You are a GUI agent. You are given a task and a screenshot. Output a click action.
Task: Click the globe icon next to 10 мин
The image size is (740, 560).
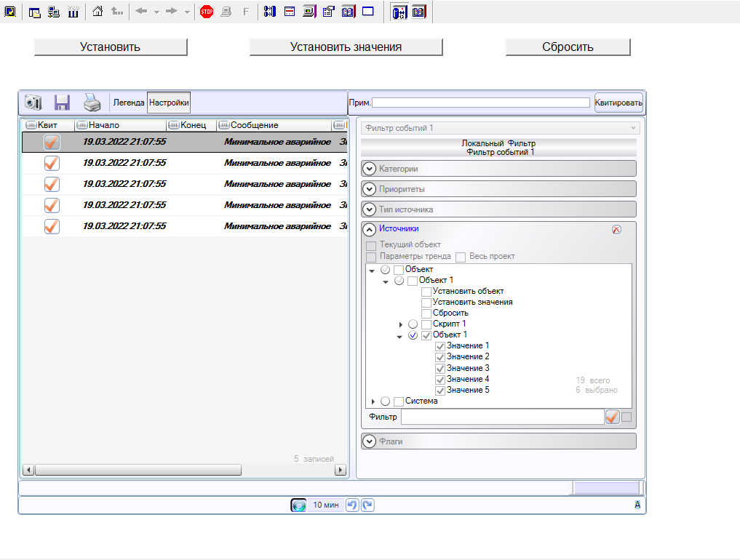click(298, 505)
